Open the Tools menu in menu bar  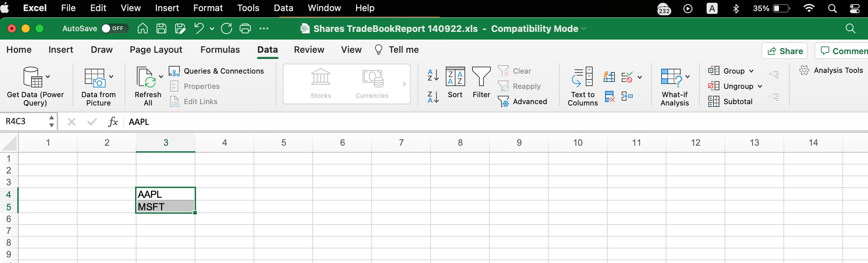coord(248,8)
